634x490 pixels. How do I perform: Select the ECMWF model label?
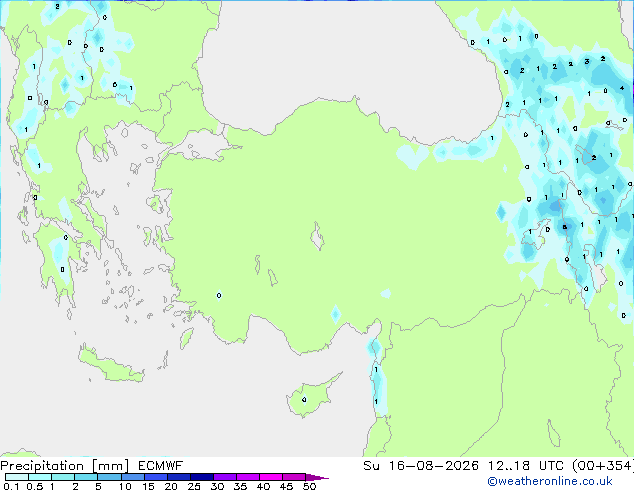click(161, 466)
